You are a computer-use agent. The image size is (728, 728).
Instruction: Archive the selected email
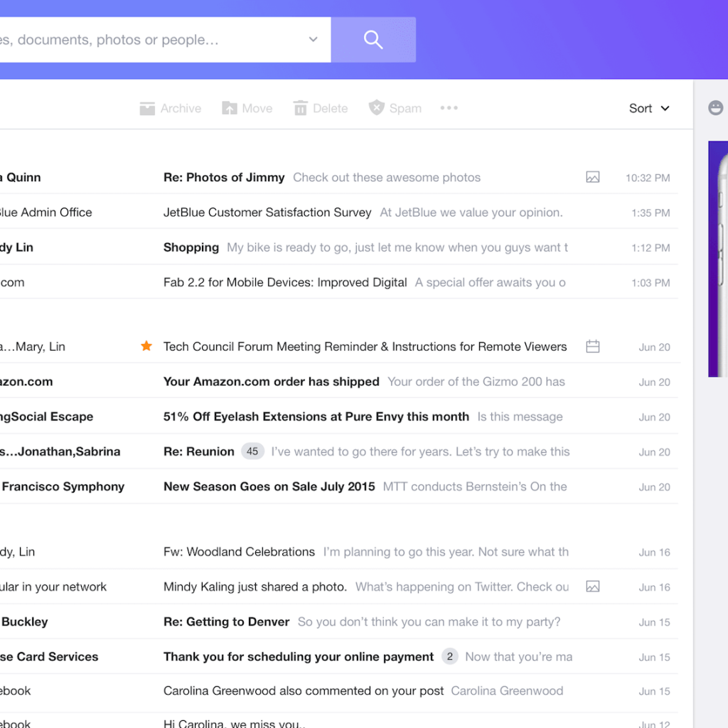[146, 108]
